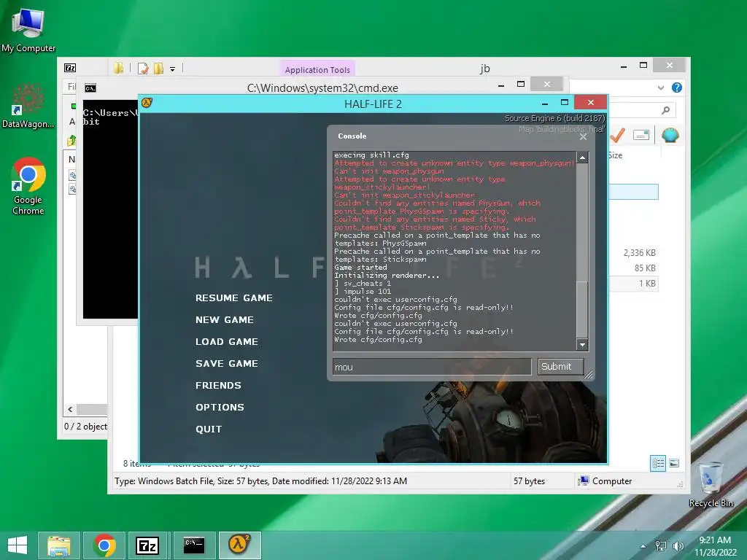Switch to 7-Zip in the taskbar
The image size is (747, 560).
point(147,545)
